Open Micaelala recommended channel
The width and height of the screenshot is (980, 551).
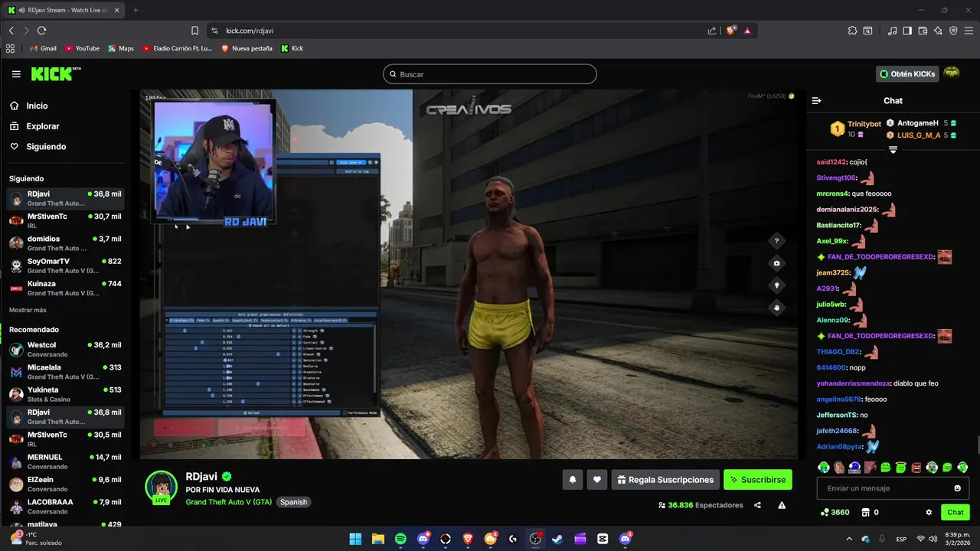64,372
